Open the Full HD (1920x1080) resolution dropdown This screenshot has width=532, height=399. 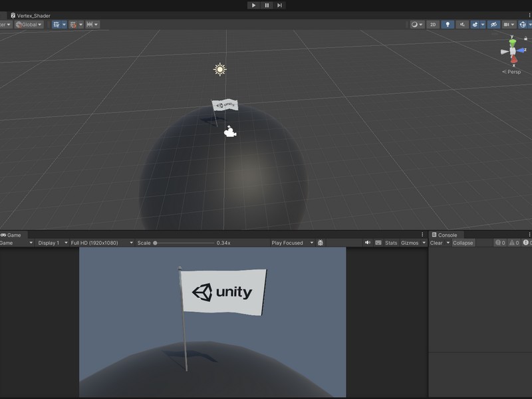(x=102, y=243)
